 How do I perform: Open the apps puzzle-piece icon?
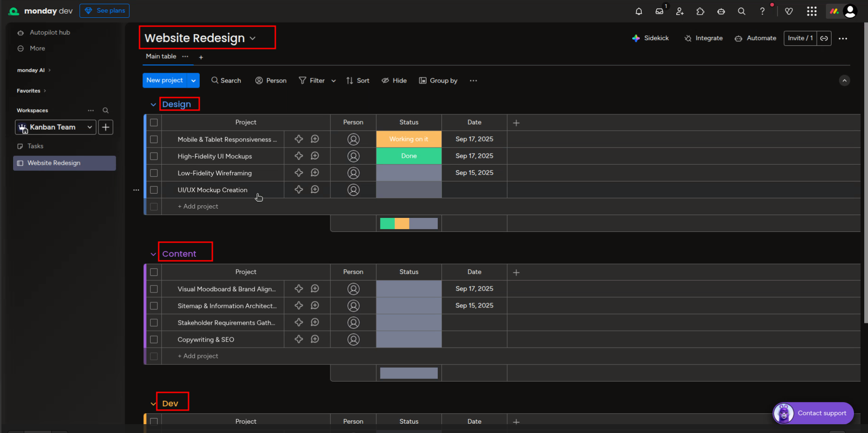[700, 11]
